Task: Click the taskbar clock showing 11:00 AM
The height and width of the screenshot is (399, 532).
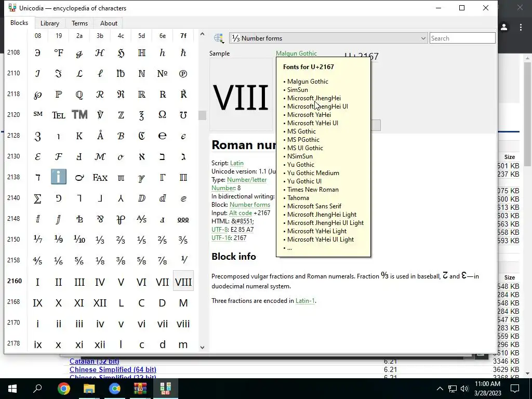Action: click(487, 389)
